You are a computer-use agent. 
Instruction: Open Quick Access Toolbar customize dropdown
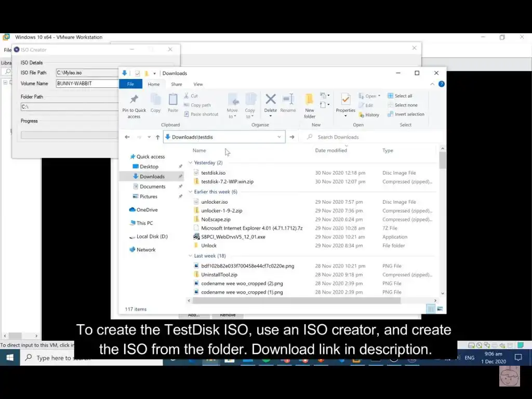pos(154,73)
